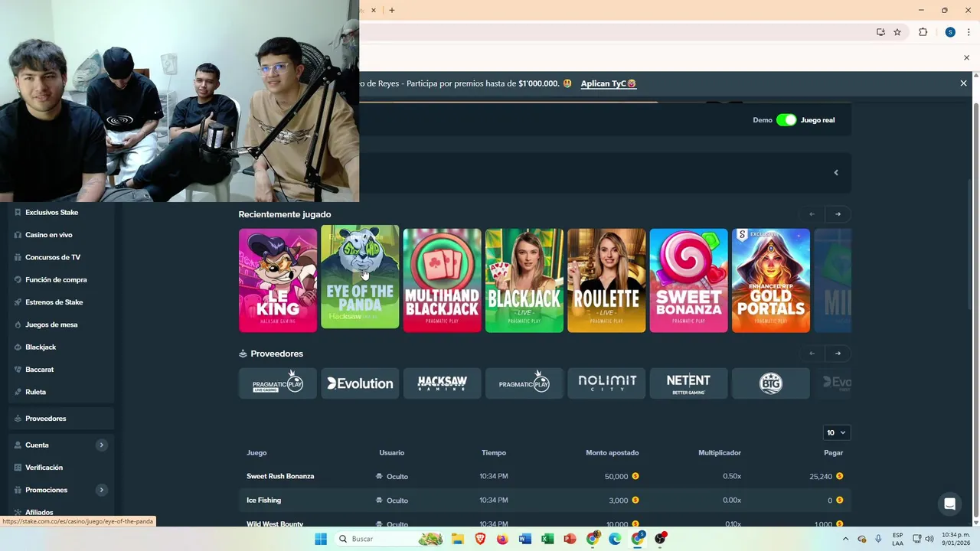Open the browser extensions puzzle icon
Viewport: 980px width, 551px height.
point(923,32)
